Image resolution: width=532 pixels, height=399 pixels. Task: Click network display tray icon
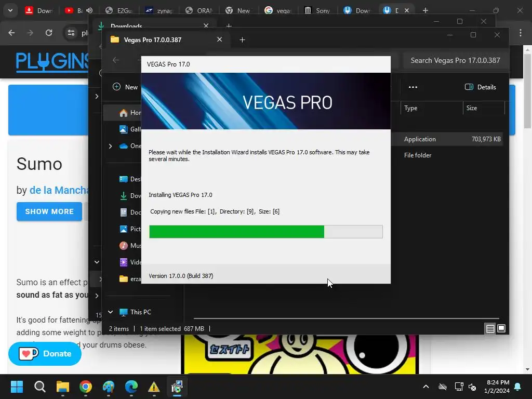click(459, 387)
